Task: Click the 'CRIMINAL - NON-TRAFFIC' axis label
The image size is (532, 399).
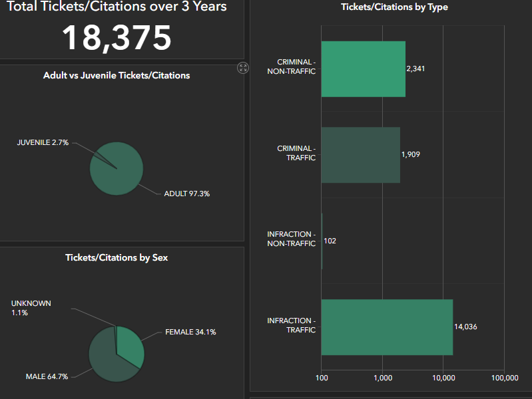Action: click(x=292, y=66)
